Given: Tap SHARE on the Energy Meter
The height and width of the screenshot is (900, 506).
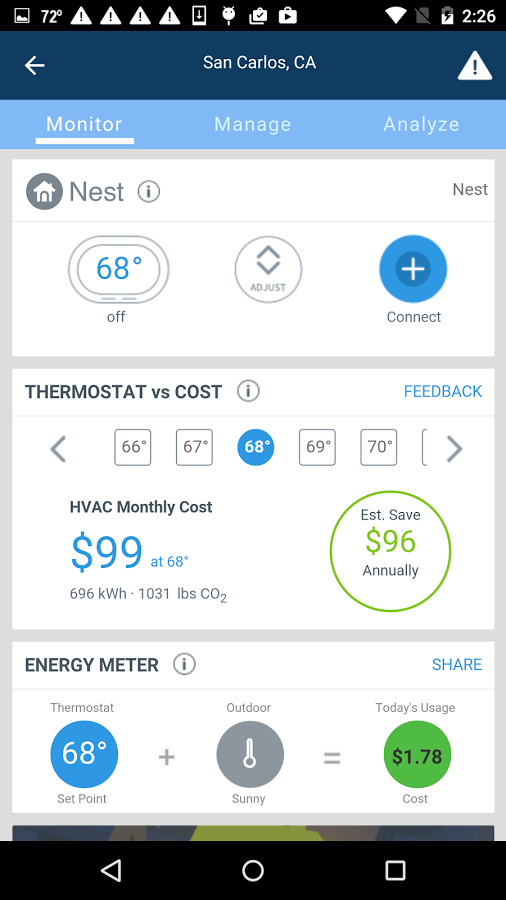Looking at the screenshot, I should pos(457,665).
